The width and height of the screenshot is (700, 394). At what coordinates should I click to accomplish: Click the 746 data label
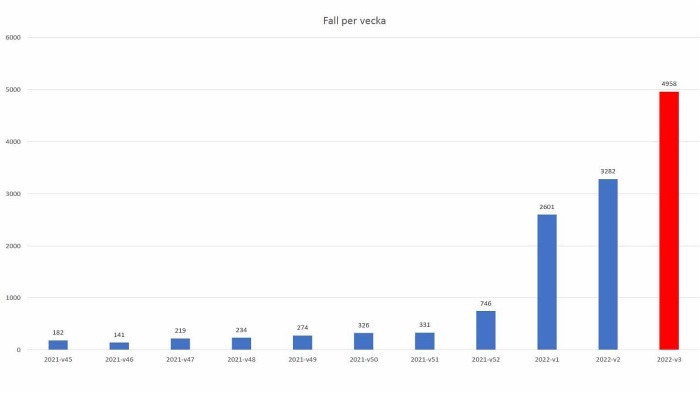tap(486, 303)
